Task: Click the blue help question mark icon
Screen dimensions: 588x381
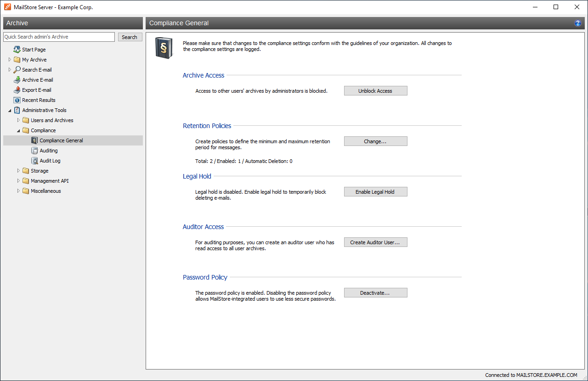Action: [x=578, y=23]
